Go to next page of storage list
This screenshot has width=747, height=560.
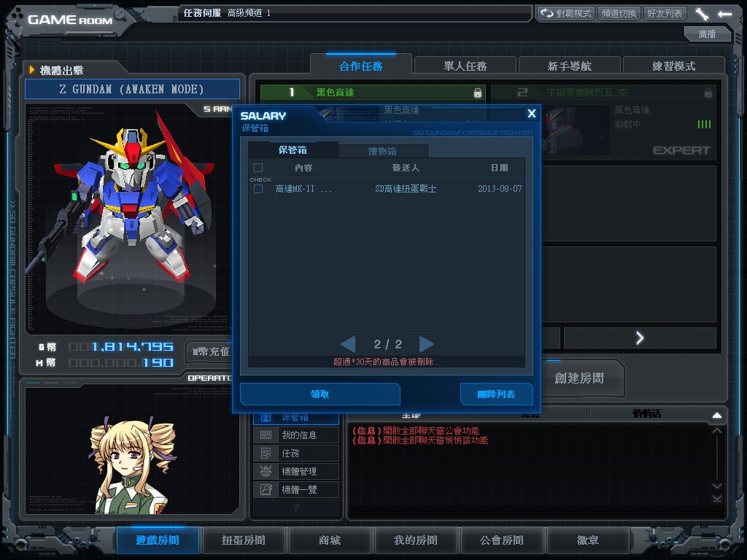(x=427, y=344)
